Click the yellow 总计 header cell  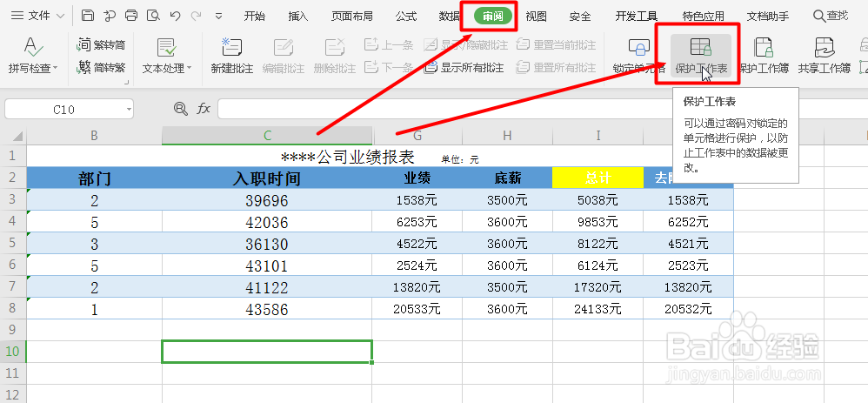pyautogui.click(x=598, y=178)
